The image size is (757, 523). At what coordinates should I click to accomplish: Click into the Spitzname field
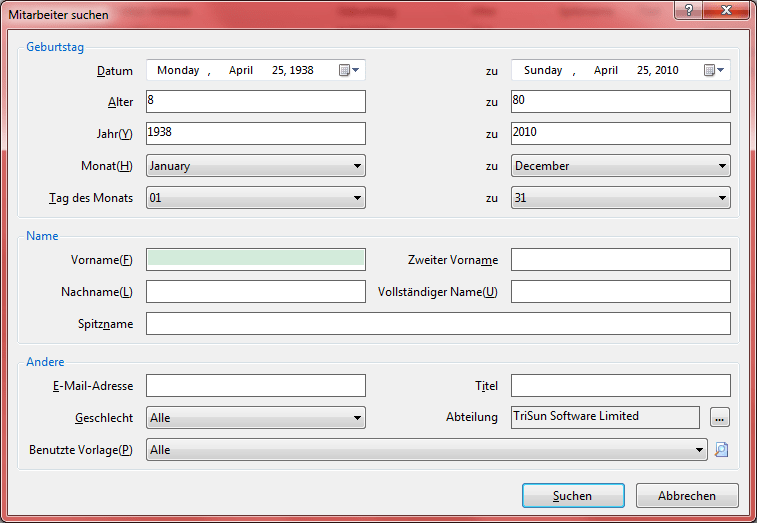438,324
